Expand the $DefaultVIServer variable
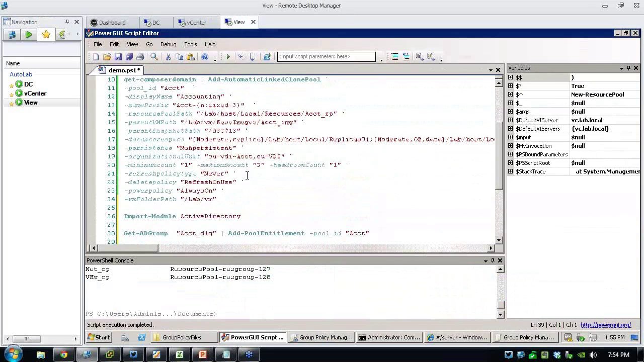 point(511,120)
